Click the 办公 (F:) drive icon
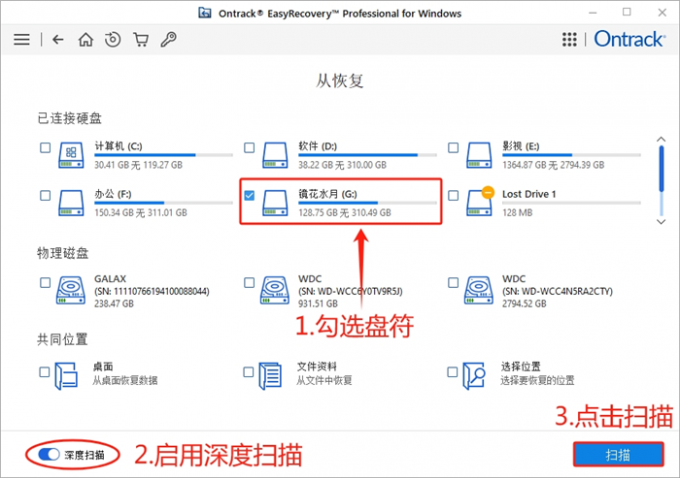 [71, 203]
